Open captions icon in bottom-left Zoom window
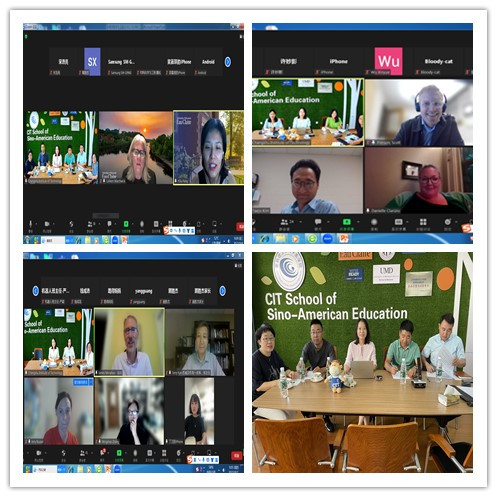 [x=150, y=453]
